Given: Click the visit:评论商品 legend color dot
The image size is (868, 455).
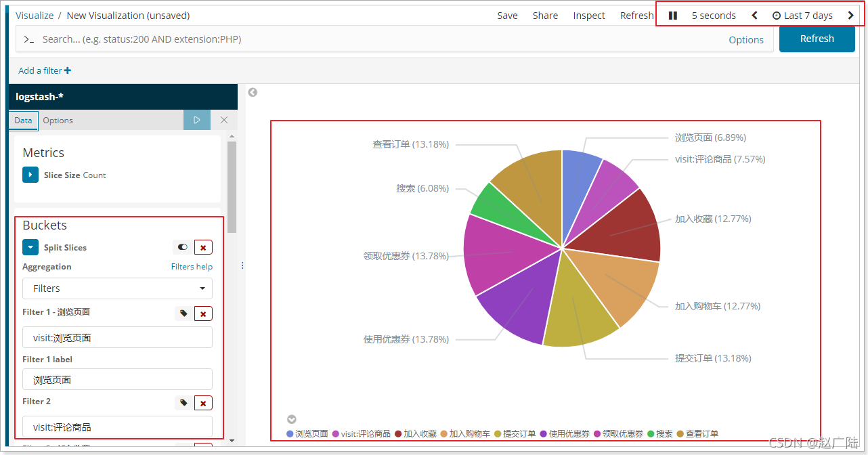Looking at the screenshot, I should point(336,434).
